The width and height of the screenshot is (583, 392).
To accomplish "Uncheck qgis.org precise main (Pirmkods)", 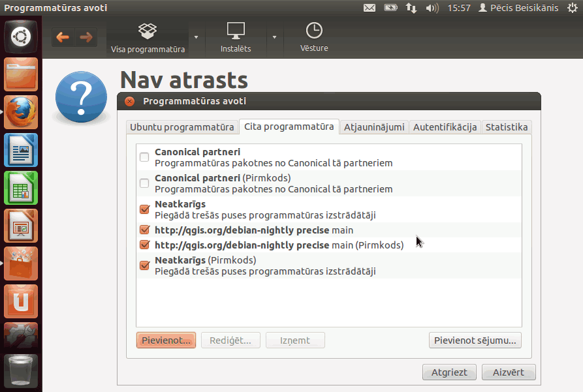I will (x=144, y=245).
